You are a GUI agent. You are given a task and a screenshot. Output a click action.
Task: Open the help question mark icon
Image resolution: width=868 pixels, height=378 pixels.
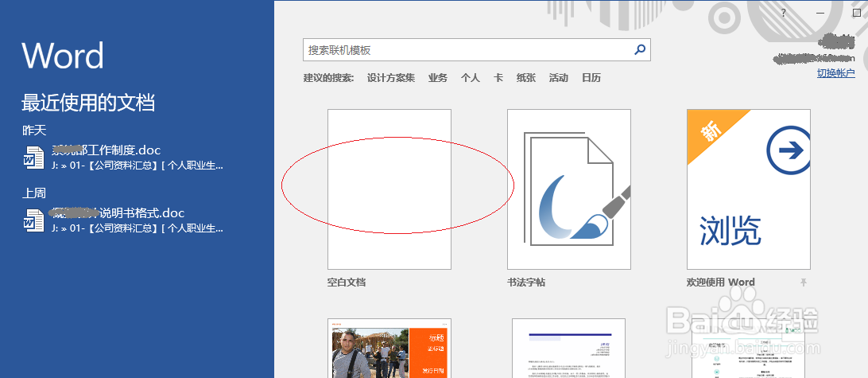pyautogui.click(x=783, y=14)
